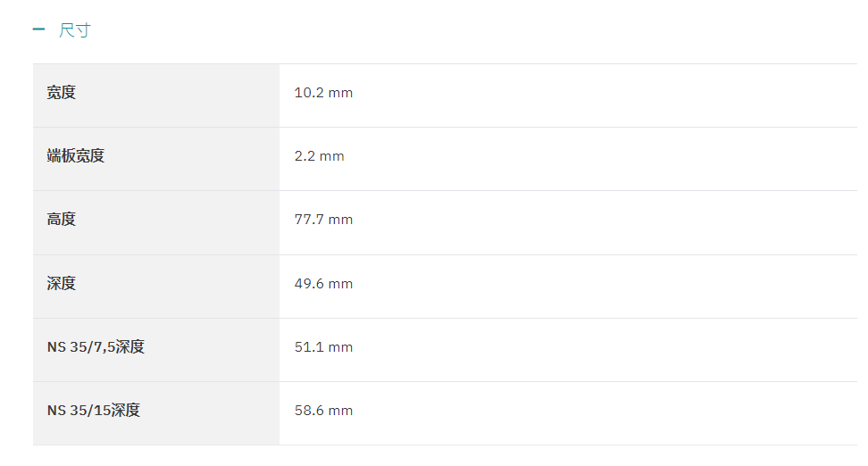Screen dimensions: 868x466
Task: Select the 端板宽度 row label
Action: (x=75, y=156)
